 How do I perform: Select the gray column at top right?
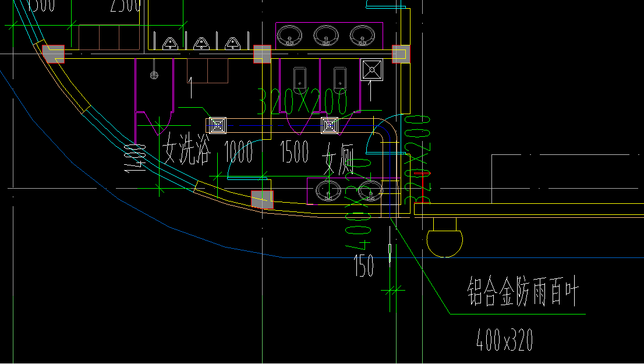click(x=401, y=54)
